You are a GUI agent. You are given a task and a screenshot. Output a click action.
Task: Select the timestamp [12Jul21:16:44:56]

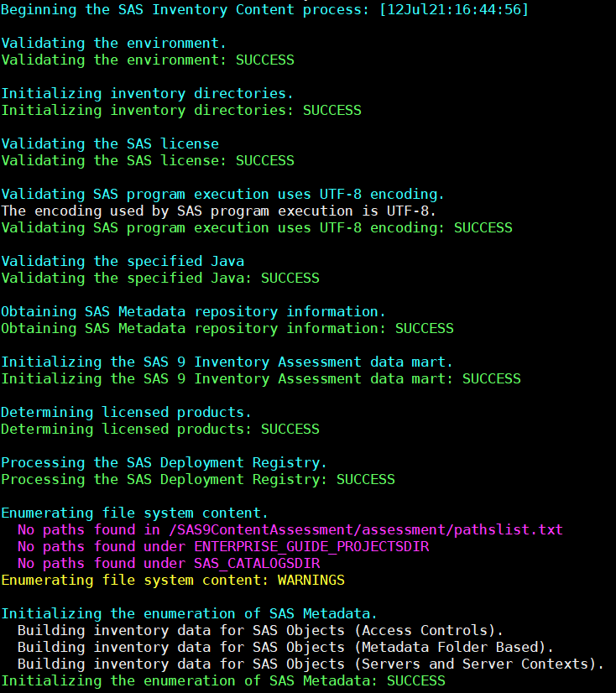point(454,10)
